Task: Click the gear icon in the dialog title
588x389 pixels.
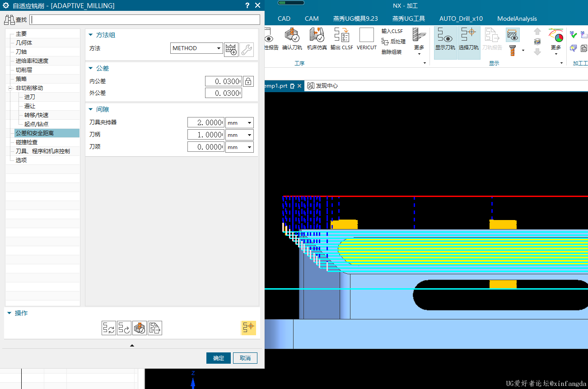Action: pos(6,5)
